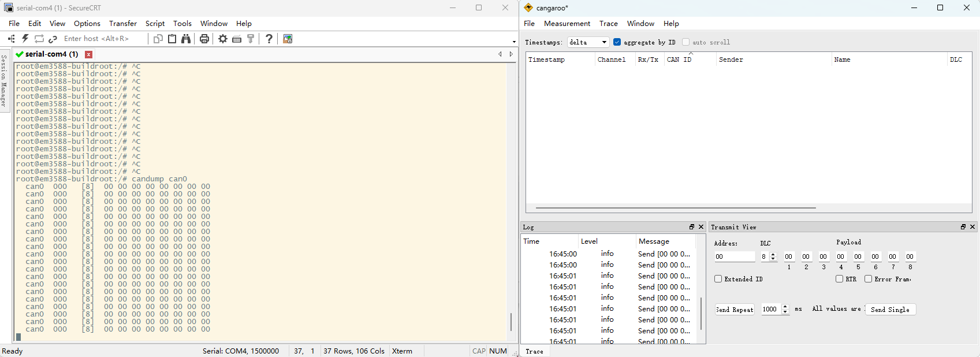Open SecureCRT Transfer menu
980x357 pixels.
pyautogui.click(x=123, y=24)
